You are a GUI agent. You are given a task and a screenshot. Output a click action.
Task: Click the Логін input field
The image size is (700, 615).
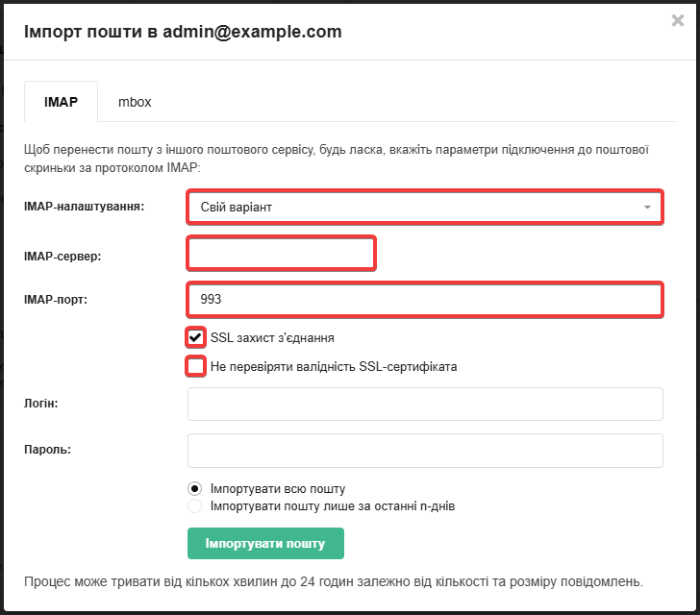tap(424, 405)
